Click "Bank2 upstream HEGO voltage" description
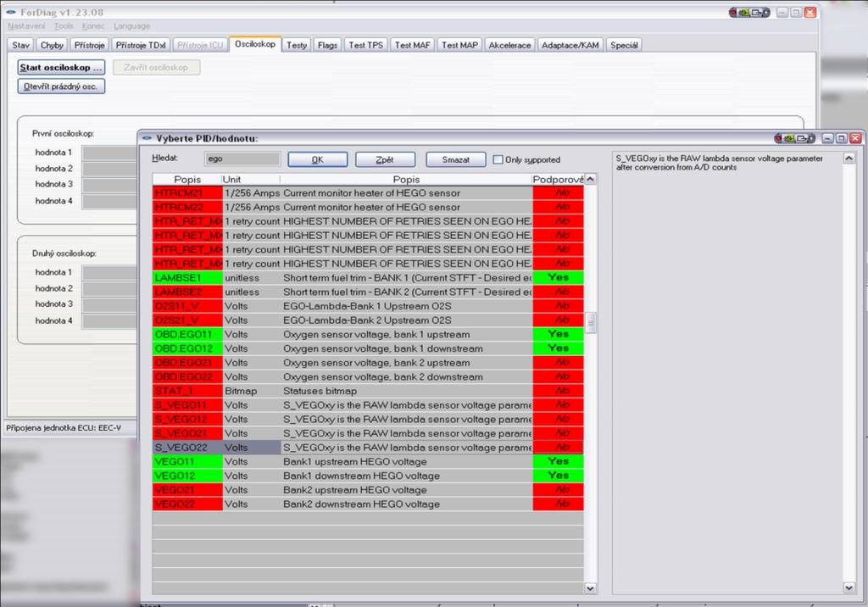This screenshot has width=868, height=607. click(355, 490)
